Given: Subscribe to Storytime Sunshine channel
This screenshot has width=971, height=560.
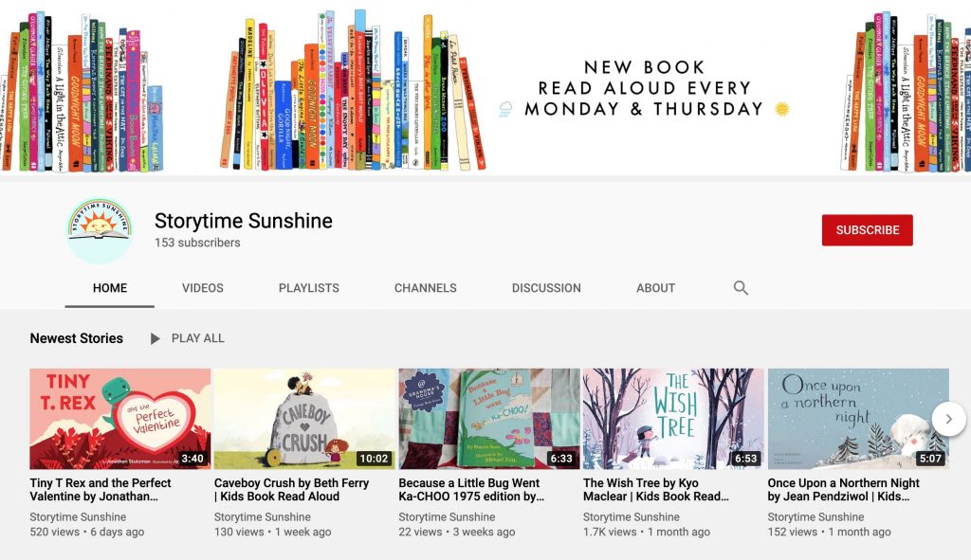Looking at the screenshot, I should [x=867, y=230].
